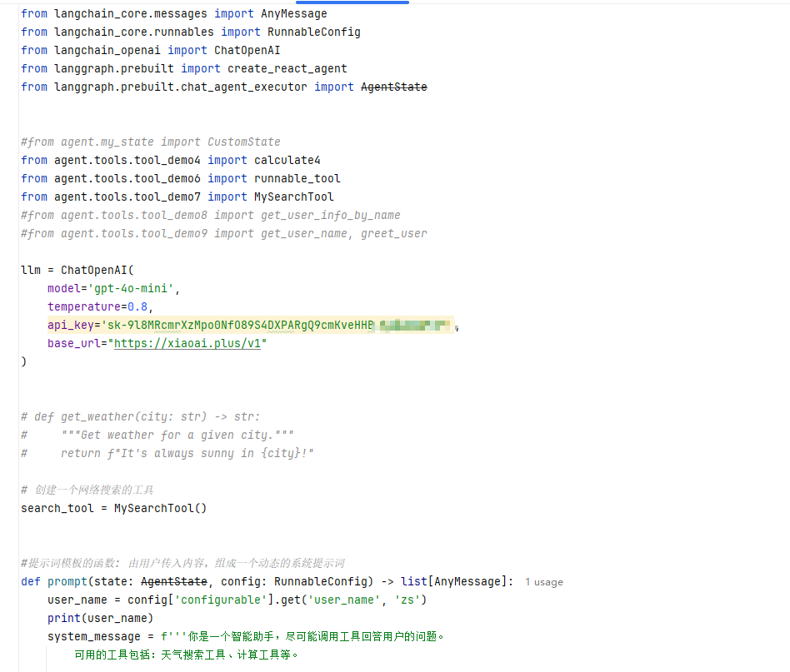Open the https://xiaoai.plus/v1 base URL link
The height and width of the screenshot is (672, 790).
tap(187, 343)
